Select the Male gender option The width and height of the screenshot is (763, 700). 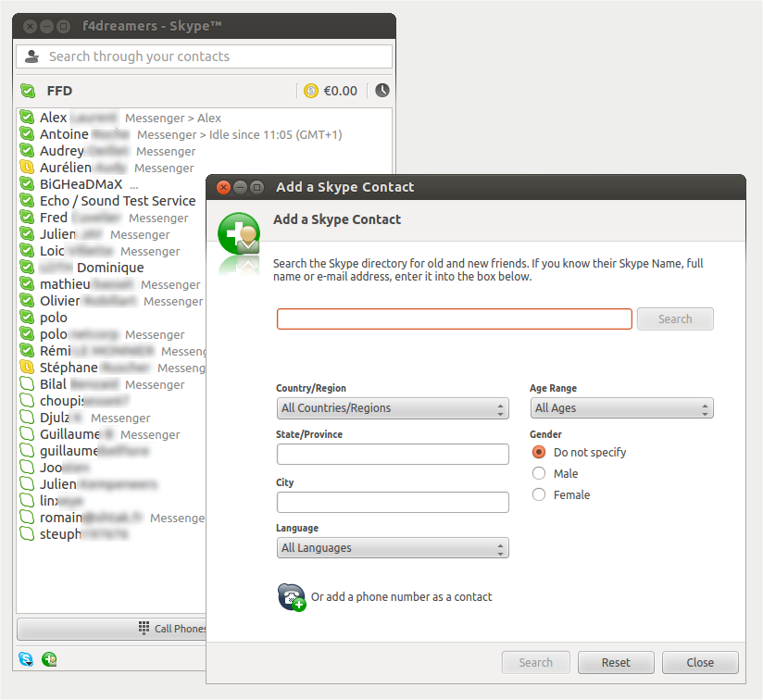(x=539, y=473)
